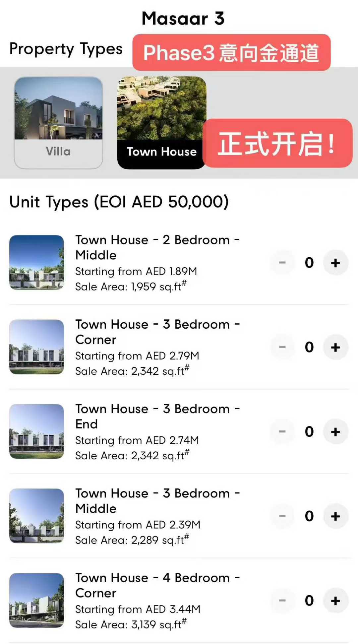Add one 3 Bedroom End town house
This screenshot has height=644, width=358.
tap(335, 432)
